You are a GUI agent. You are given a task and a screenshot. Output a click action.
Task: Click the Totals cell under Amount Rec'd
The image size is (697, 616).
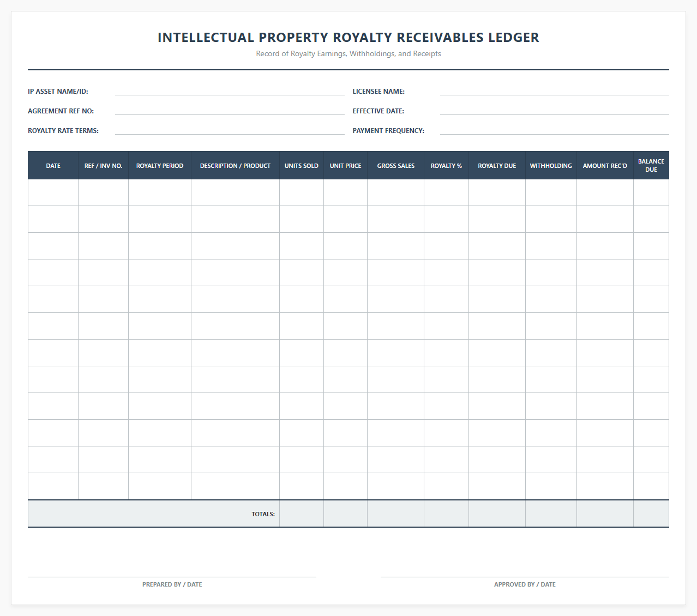(605, 514)
